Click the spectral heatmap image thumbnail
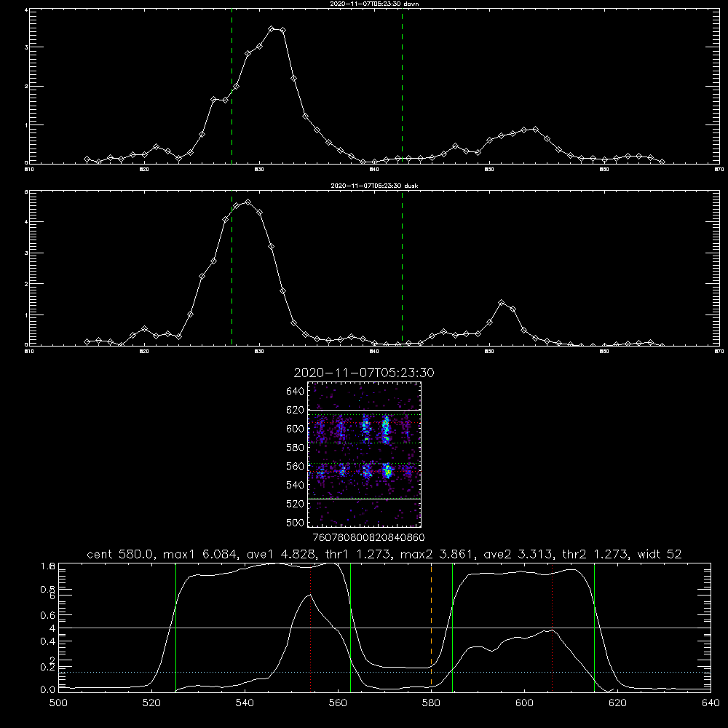Image resolution: width=728 pixels, height=728 pixels. click(364, 454)
